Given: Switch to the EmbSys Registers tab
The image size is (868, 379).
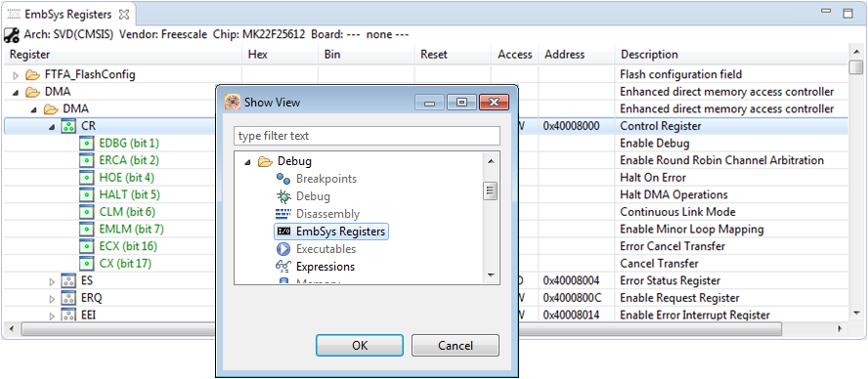Looking at the screenshot, I should (61, 14).
